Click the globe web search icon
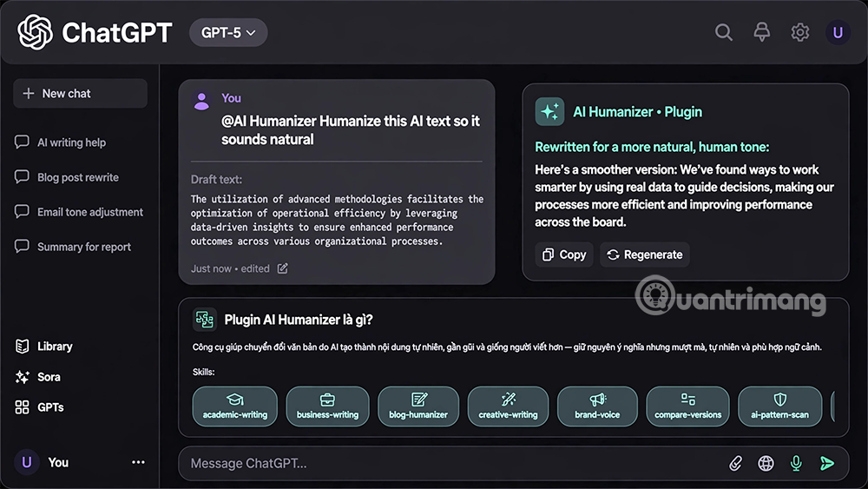The width and height of the screenshot is (868, 489). point(766,463)
